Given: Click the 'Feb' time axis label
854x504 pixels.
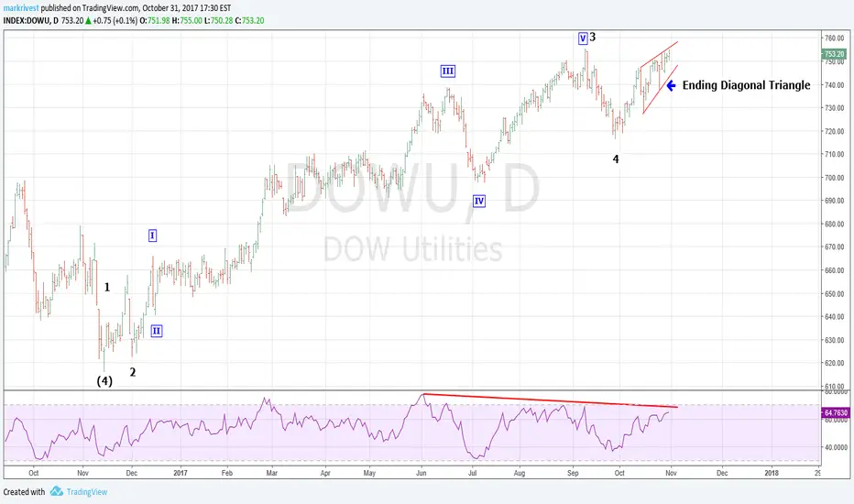Looking at the screenshot, I should (227, 473).
